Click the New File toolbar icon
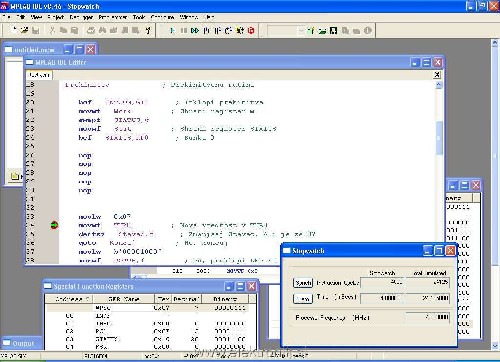Screen dimensions: 500x362 (14, 31)
